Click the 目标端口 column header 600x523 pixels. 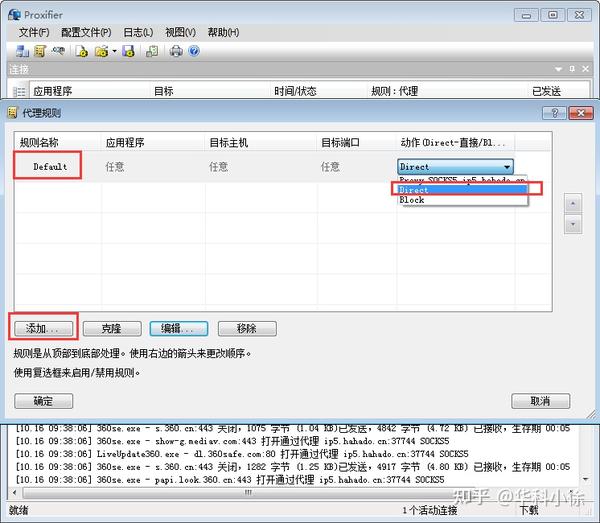click(356, 143)
